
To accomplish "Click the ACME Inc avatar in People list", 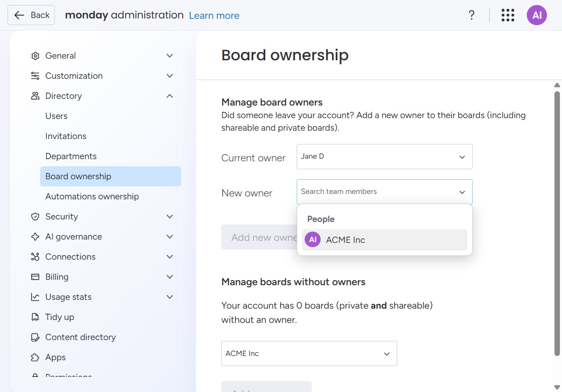I will click(x=313, y=240).
